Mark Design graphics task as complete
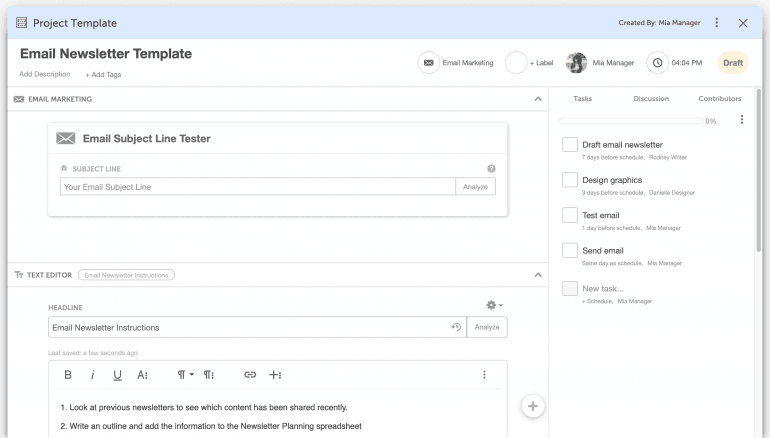Viewport: 770px width, 438px height. pos(569,180)
